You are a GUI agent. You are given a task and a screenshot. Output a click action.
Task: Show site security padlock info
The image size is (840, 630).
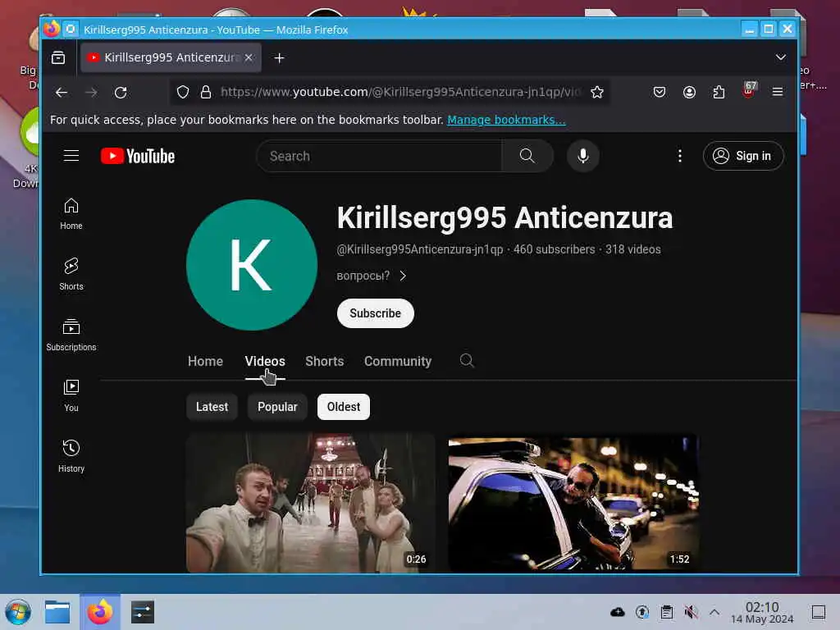[x=206, y=92]
